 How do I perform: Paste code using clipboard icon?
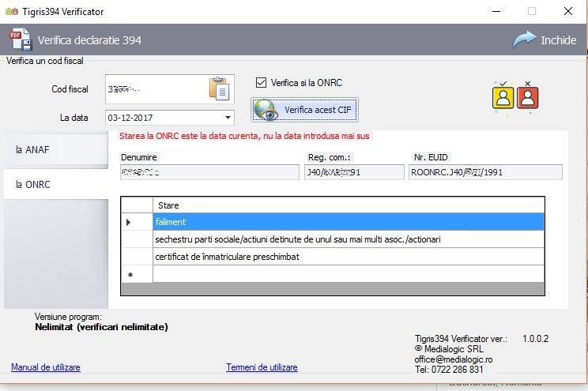220,88
